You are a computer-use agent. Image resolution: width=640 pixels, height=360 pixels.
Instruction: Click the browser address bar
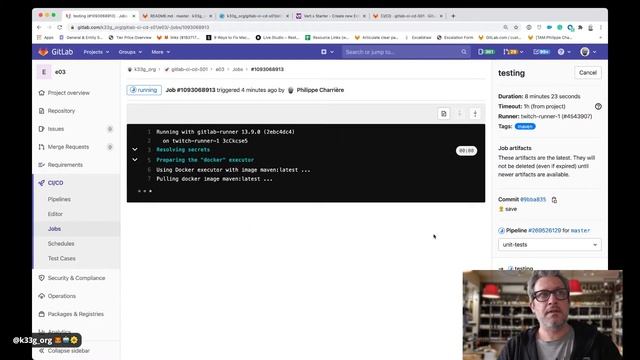click(286, 27)
